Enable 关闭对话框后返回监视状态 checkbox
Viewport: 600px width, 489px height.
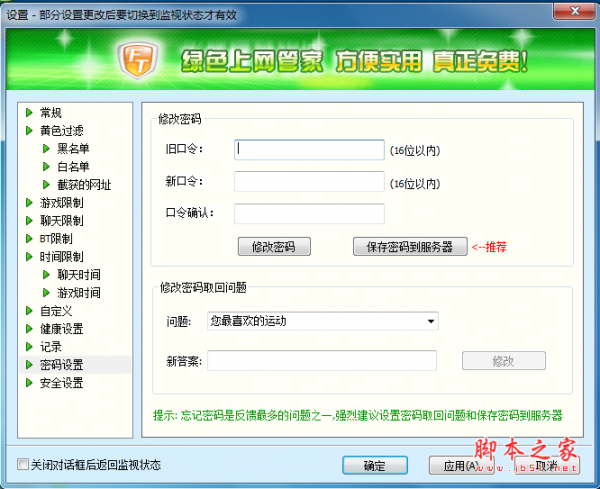pos(23,465)
